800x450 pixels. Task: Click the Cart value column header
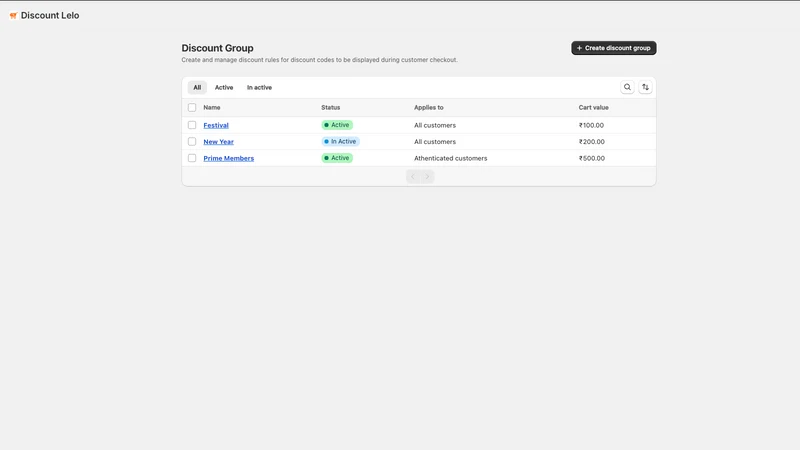point(593,108)
